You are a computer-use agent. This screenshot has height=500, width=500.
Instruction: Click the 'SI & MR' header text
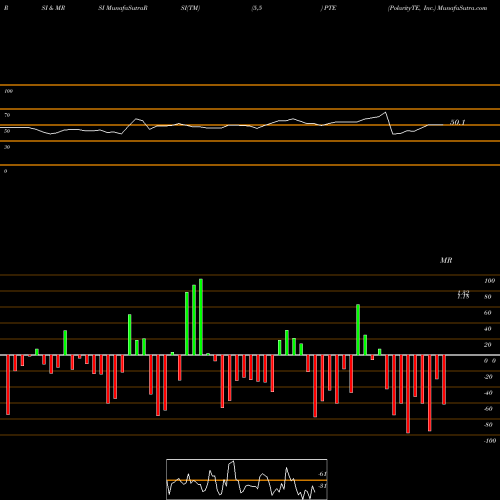pyautogui.click(x=53, y=8)
